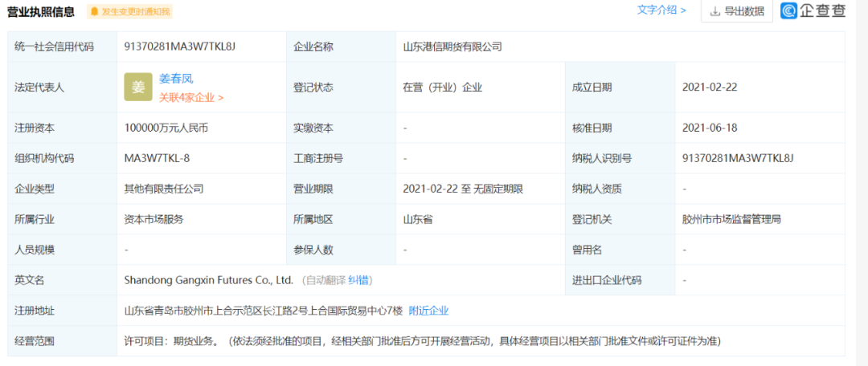The width and height of the screenshot is (868, 366).
Task: Select region value 山东省
Action: pos(418,219)
